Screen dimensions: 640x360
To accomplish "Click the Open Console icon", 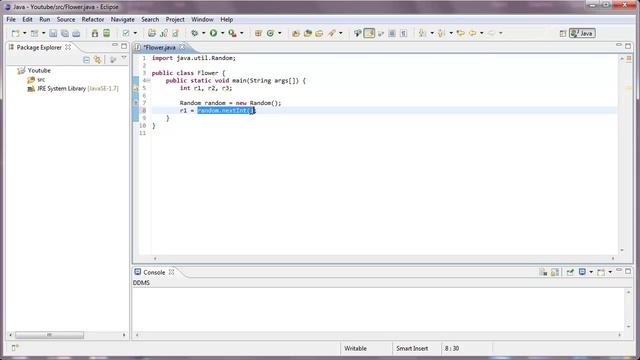I will (601, 272).
